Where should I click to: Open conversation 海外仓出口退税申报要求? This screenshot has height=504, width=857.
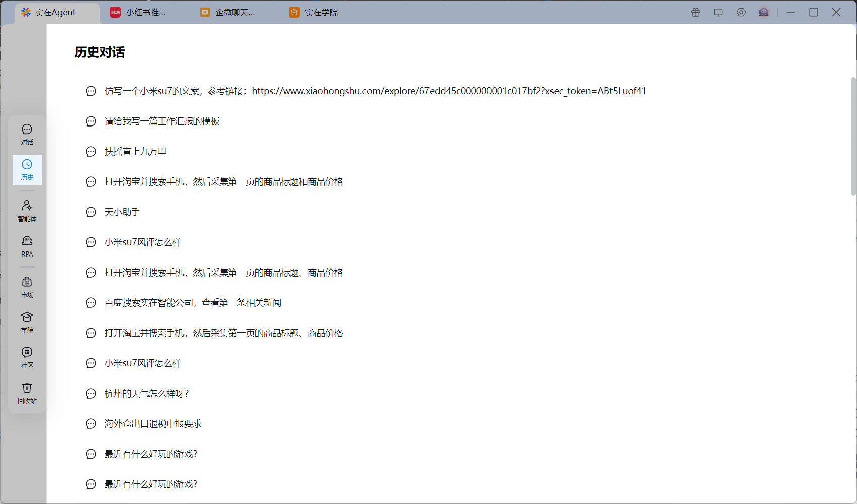(153, 424)
